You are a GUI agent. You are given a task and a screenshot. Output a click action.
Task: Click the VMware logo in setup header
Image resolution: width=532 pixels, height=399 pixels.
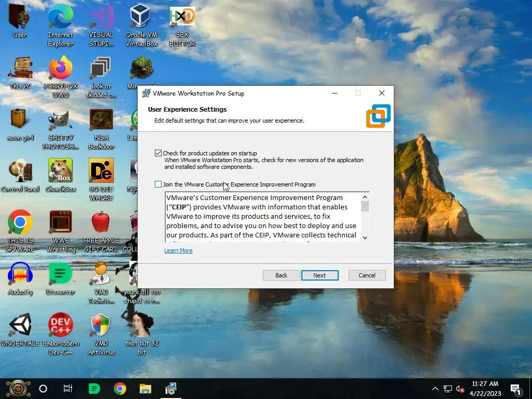click(x=378, y=116)
